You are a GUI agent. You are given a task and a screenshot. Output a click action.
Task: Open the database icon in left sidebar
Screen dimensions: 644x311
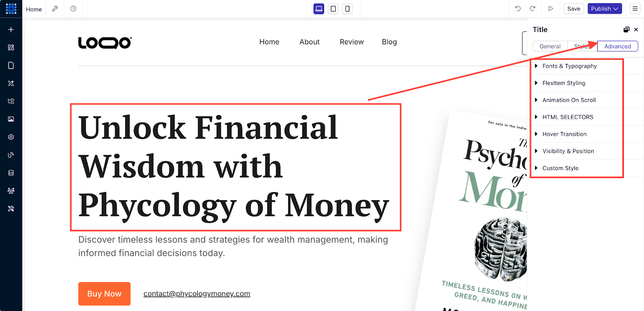[x=11, y=173]
